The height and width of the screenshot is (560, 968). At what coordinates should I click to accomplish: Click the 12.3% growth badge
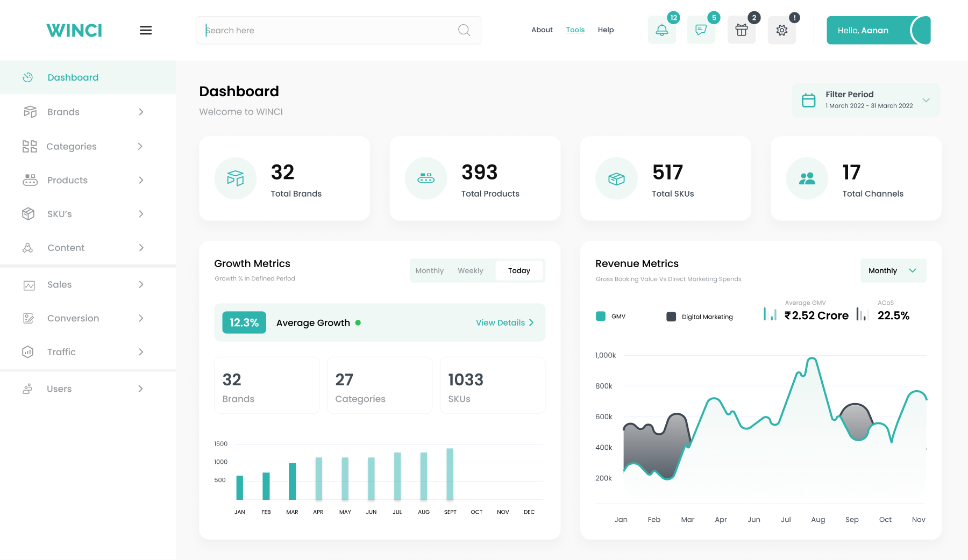pyautogui.click(x=244, y=322)
